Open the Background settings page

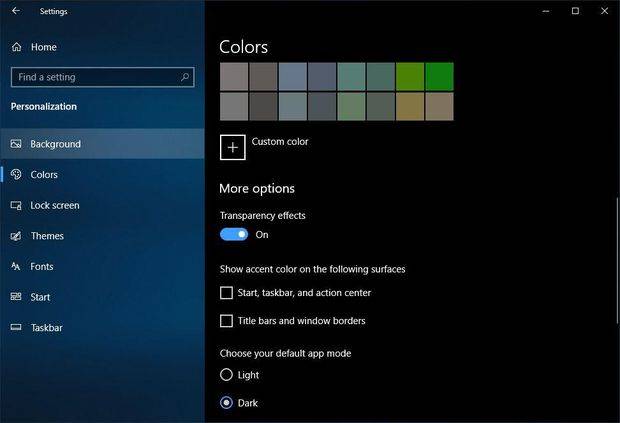pyautogui.click(x=102, y=144)
